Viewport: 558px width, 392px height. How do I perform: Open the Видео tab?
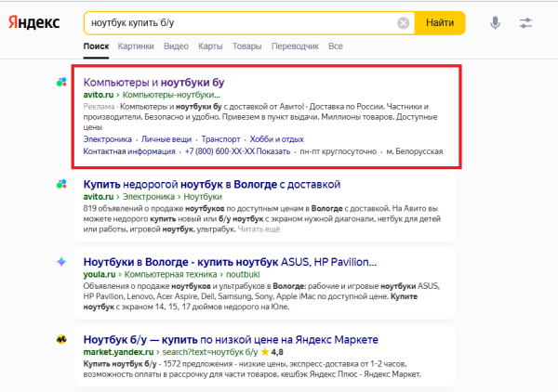(176, 46)
